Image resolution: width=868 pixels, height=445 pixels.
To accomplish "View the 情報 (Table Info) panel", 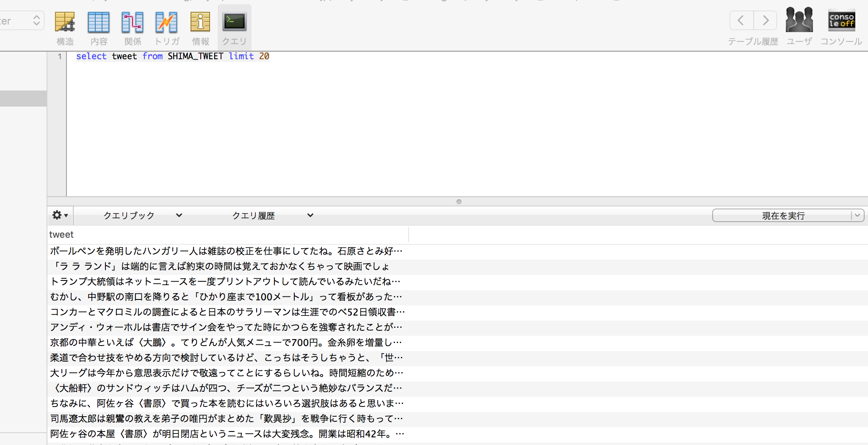I will pos(200,27).
